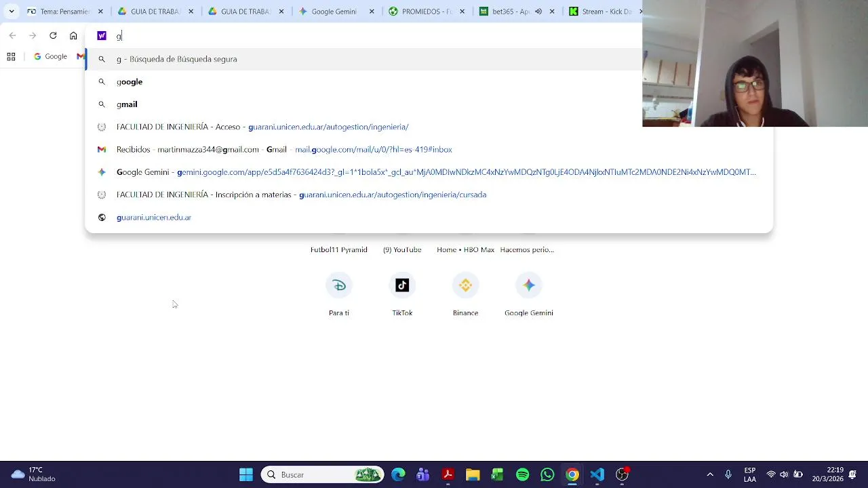Switch to the second 'GUIA DE TRABAJO' tab

(x=238, y=12)
